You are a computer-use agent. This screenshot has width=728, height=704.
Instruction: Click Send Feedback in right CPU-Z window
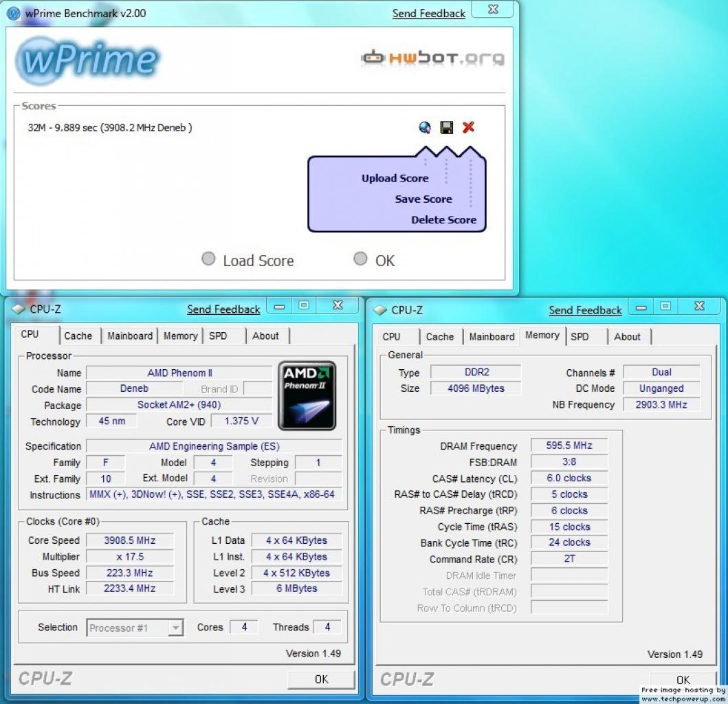click(585, 310)
